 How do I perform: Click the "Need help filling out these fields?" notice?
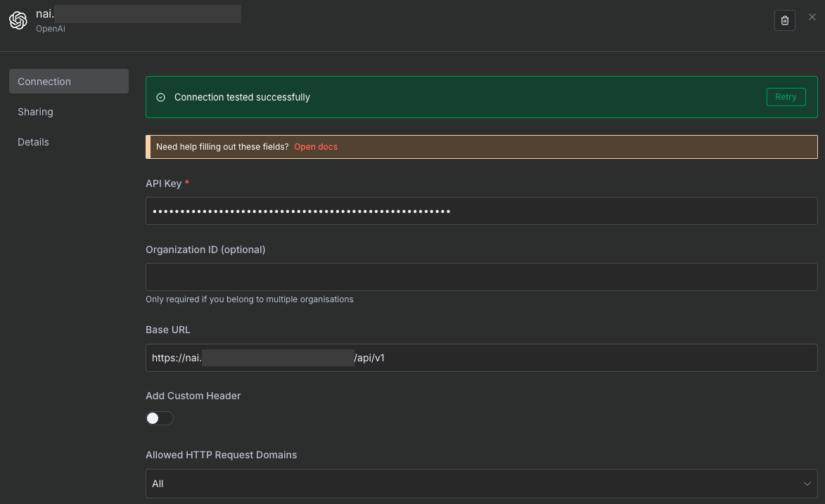pos(222,147)
